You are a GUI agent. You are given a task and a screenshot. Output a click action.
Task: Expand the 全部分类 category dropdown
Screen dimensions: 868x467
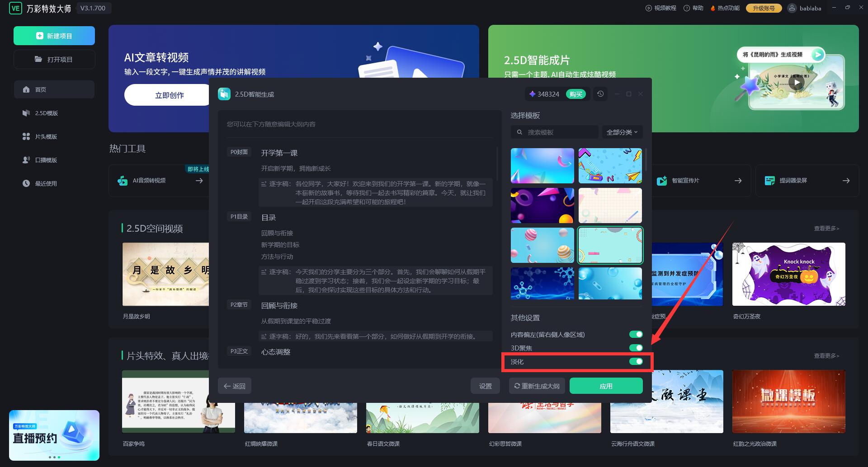622,132
